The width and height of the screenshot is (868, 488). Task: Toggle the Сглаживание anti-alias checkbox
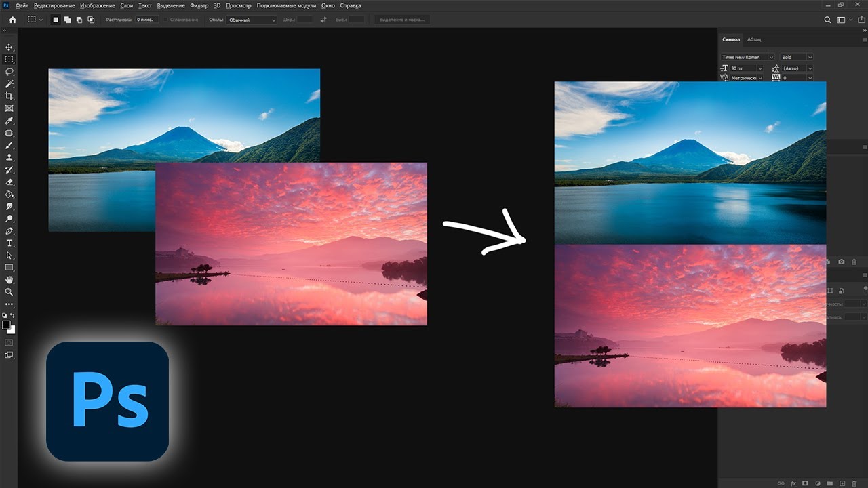pyautogui.click(x=165, y=20)
